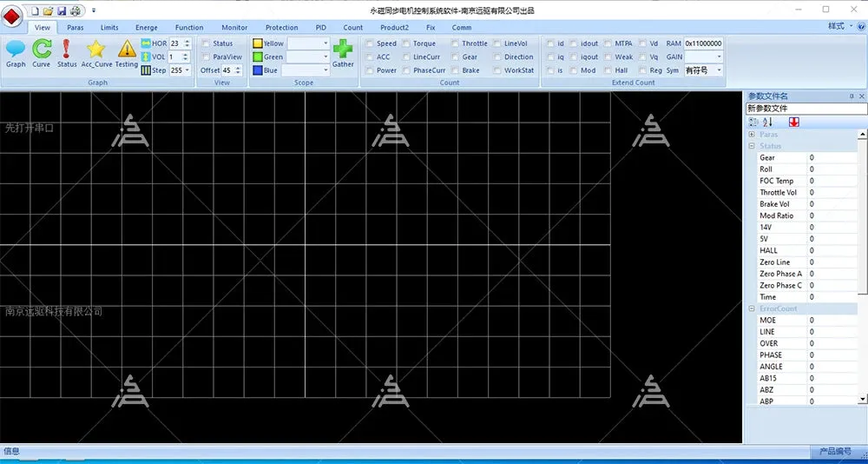Check the LineVol count checkbox
868x464 pixels.
pyautogui.click(x=497, y=43)
